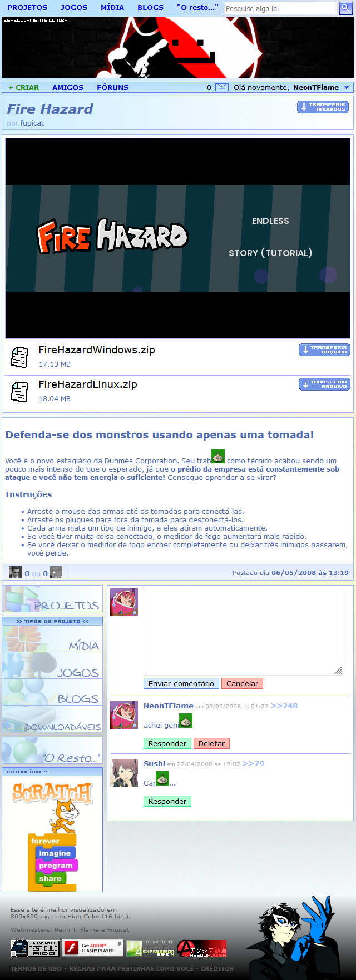The height and width of the screenshot is (980, 356).
Task: Expand the NeonTFlame user menu arrow
Action: (x=347, y=87)
